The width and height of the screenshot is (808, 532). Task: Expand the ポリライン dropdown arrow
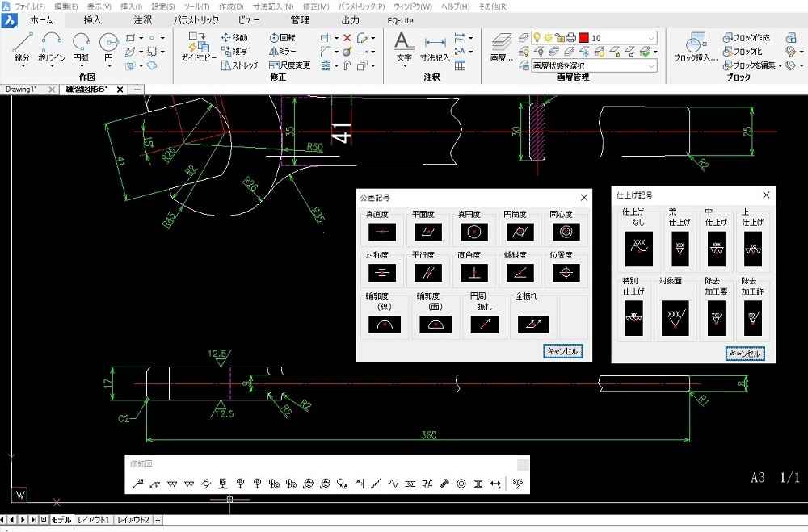tap(52, 66)
